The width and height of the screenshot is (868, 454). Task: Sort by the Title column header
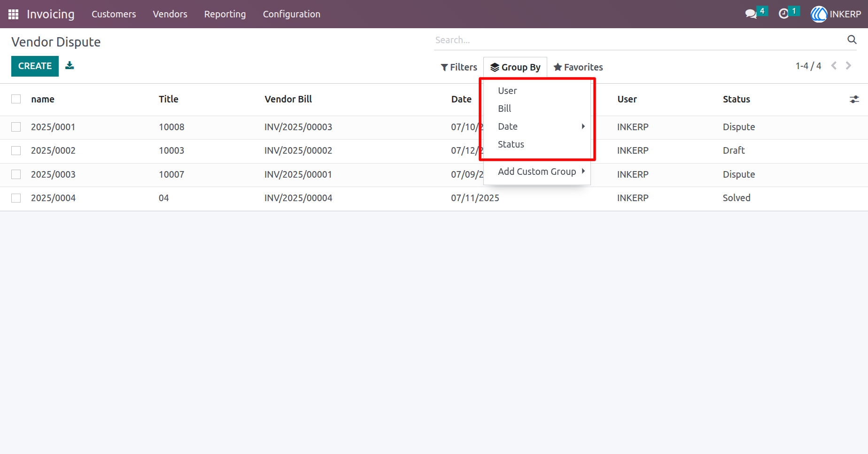coord(169,99)
